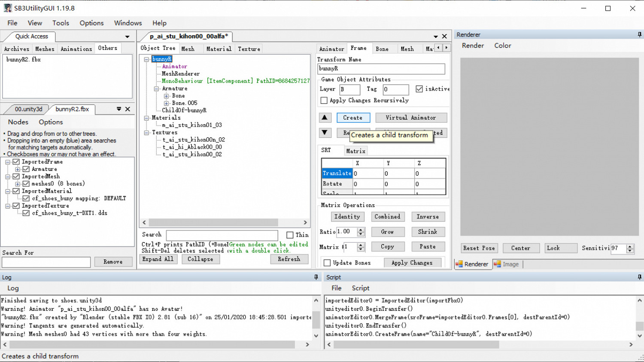This screenshot has height=362, width=644.
Task: Click the Transform Name input field
Action: click(381, 69)
